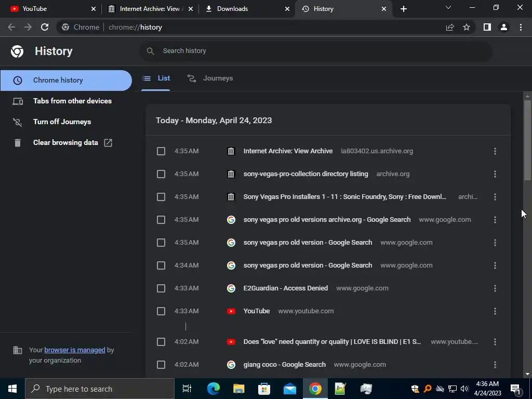This screenshot has width=532, height=399.
Task: Click the Chrome logo beside History title
Action: tap(17, 51)
